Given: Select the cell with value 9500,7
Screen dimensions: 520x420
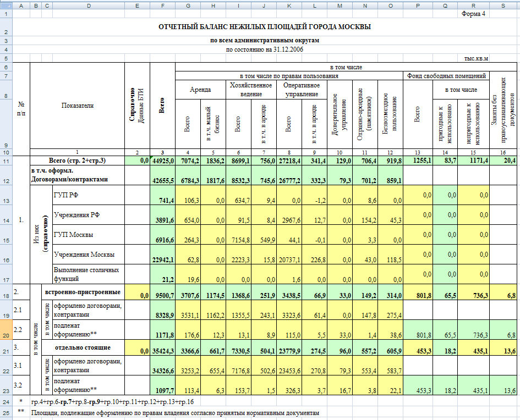Looking at the screenshot, I should click(x=162, y=292).
